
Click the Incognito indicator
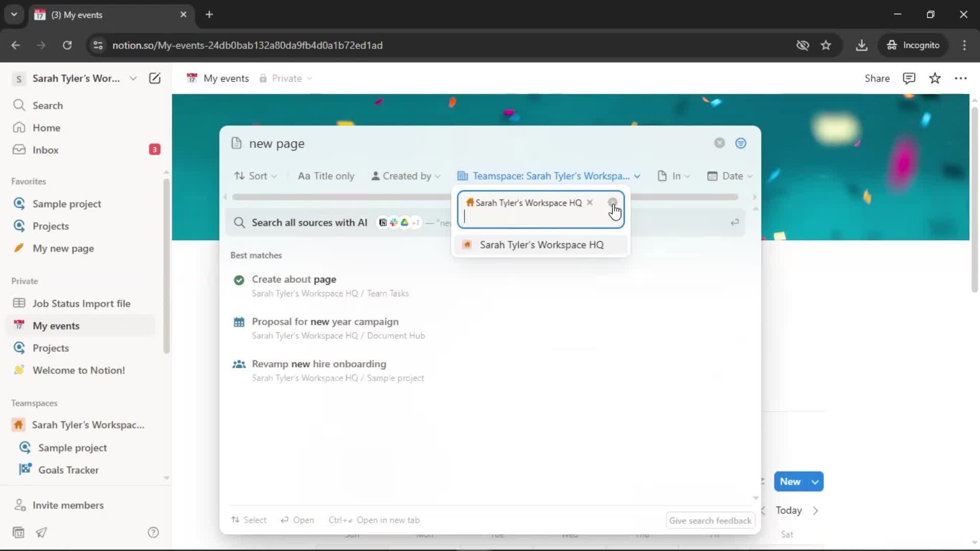click(913, 45)
